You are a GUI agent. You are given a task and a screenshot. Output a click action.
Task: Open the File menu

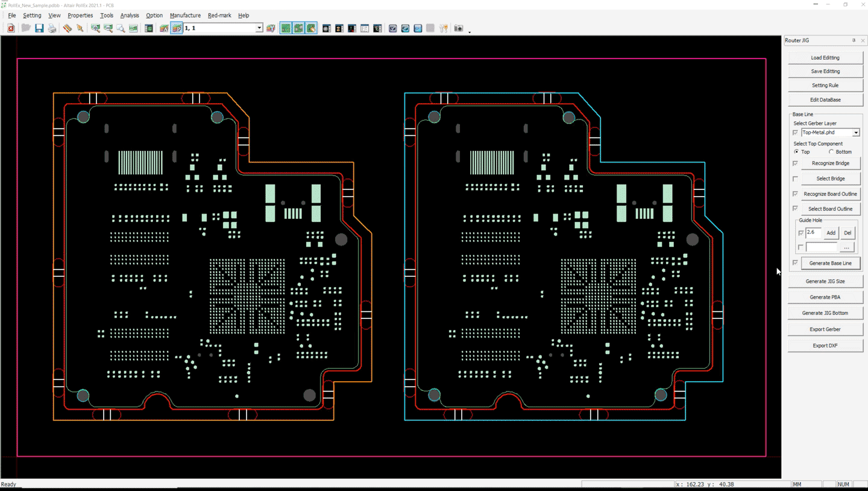pyautogui.click(x=12, y=15)
